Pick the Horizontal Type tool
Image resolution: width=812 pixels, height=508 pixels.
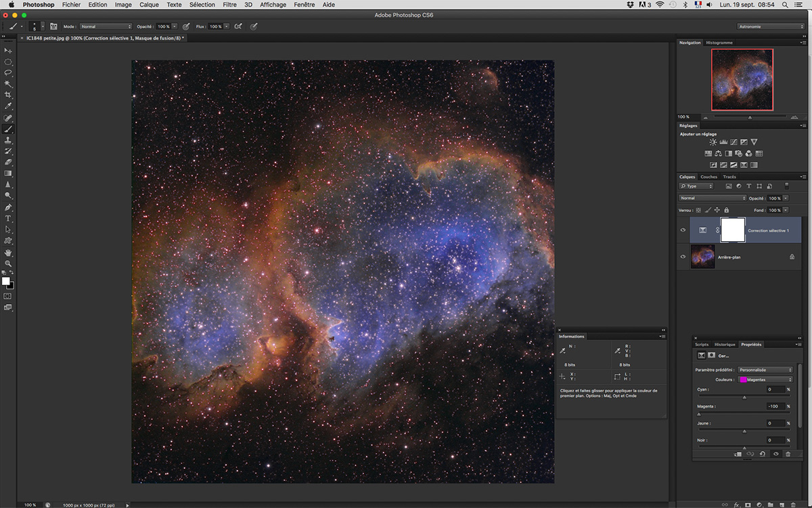click(x=8, y=219)
